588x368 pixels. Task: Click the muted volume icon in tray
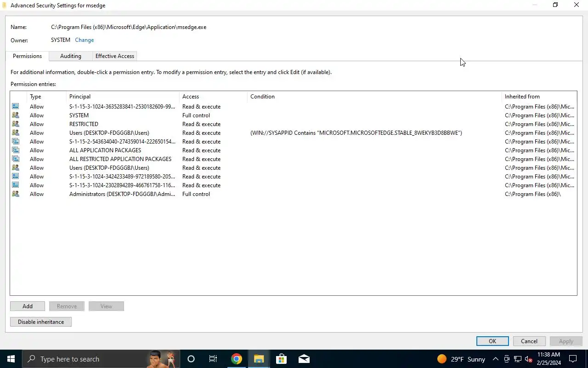click(x=528, y=359)
